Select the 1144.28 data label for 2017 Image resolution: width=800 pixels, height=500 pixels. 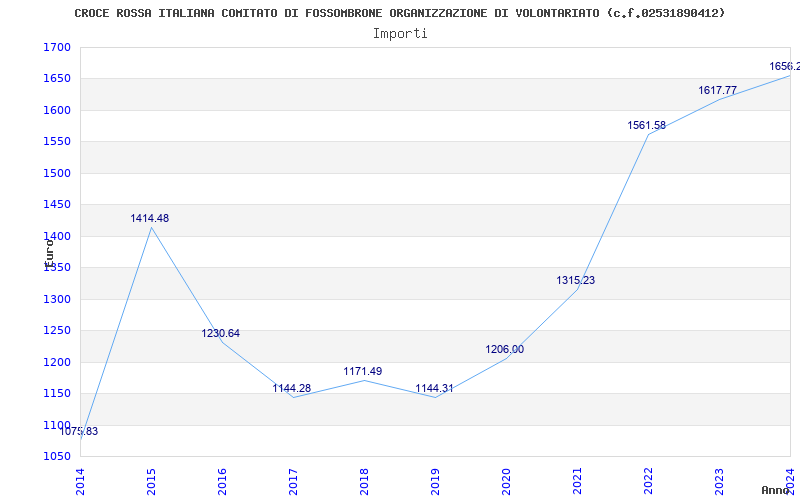coord(291,388)
